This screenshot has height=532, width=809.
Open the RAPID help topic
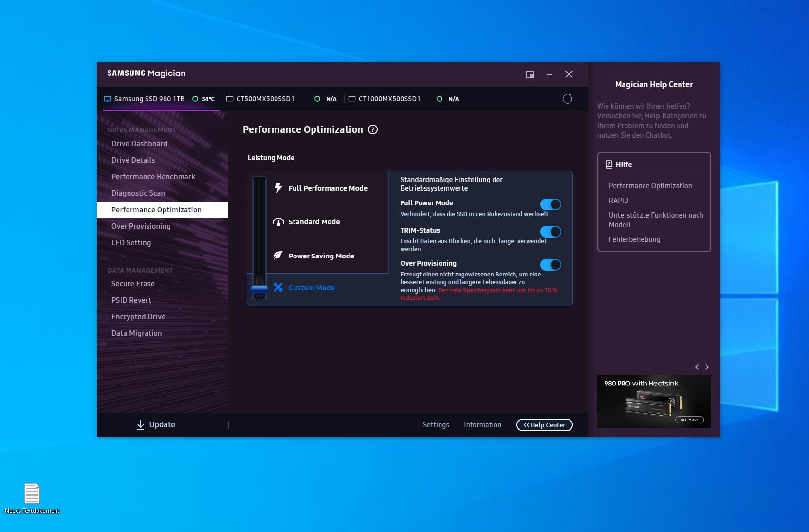point(619,201)
